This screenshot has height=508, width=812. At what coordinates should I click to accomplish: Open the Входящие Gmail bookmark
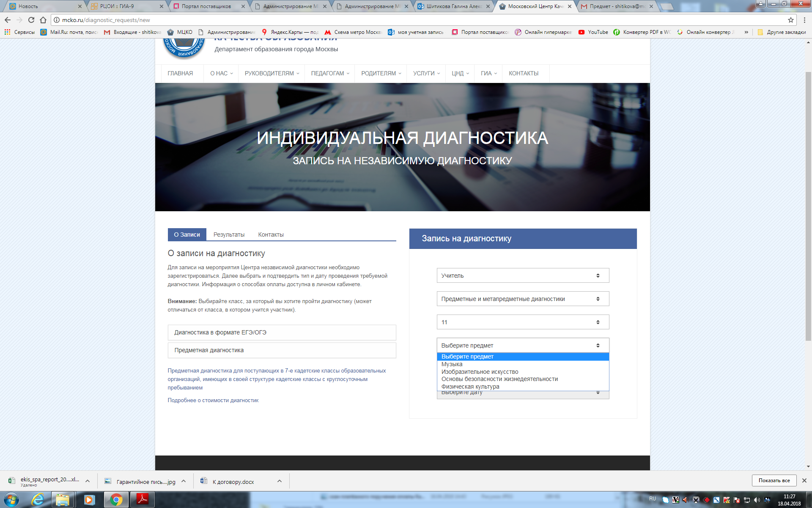tap(133, 32)
